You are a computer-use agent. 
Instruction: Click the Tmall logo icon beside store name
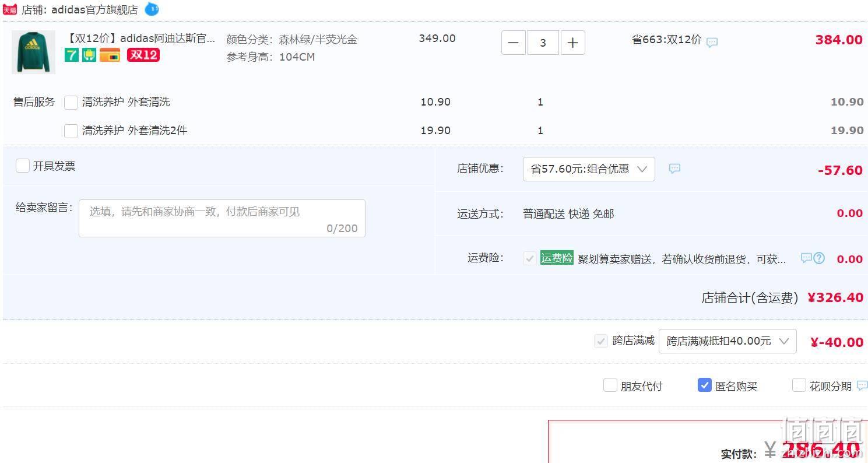[10, 9]
